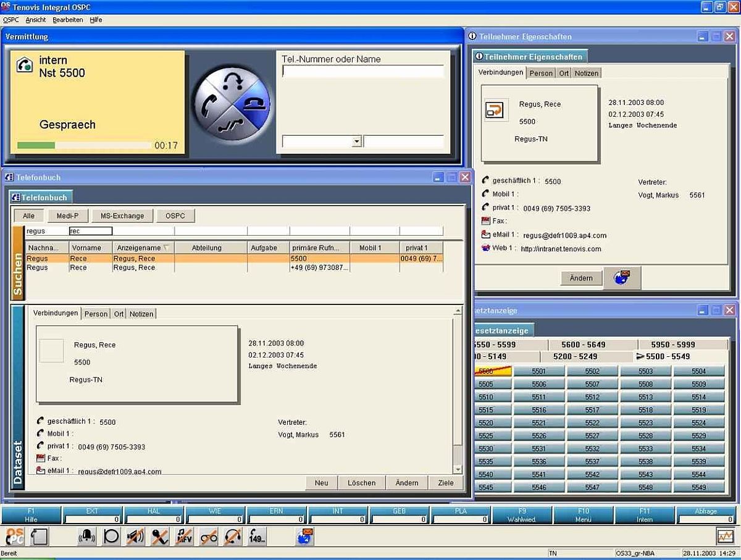Click the globe mail icon in the bottom toolbar
The image size is (741, 560).
click(x=305, y=537)
